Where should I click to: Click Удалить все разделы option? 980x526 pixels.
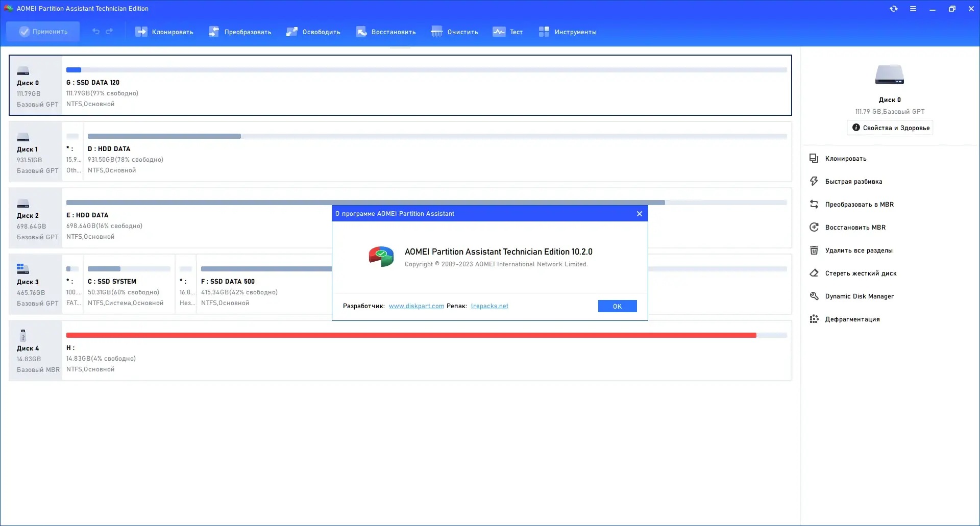coord(859,251)
